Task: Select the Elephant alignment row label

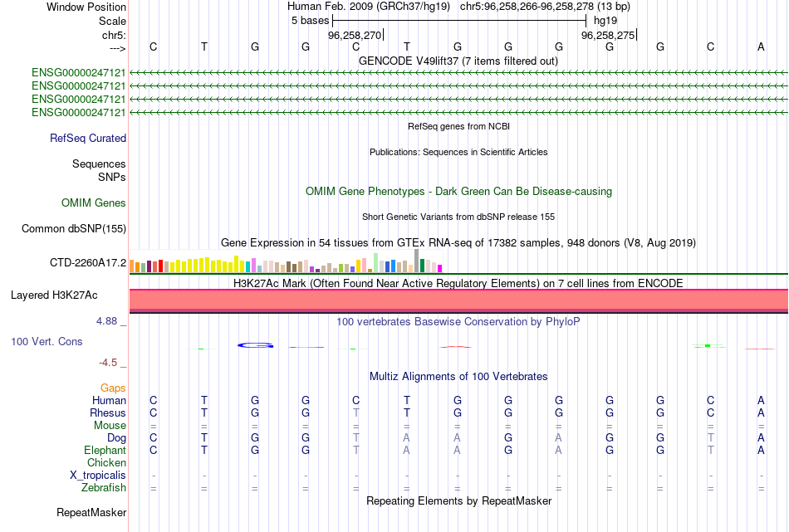Action: tap(105, 450)
